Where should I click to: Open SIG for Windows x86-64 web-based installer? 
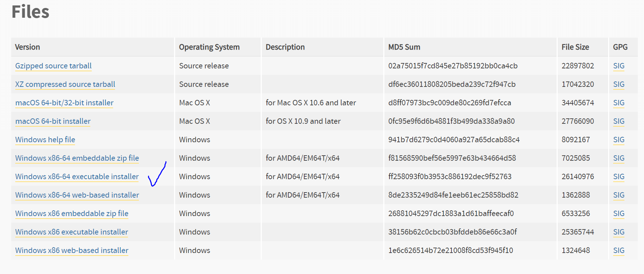coord(619,195)
